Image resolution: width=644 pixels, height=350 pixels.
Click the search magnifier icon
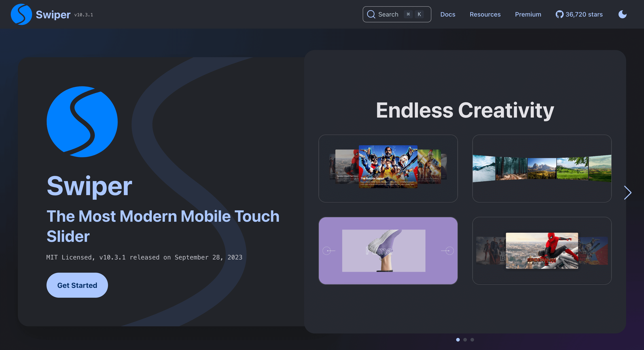371,14
